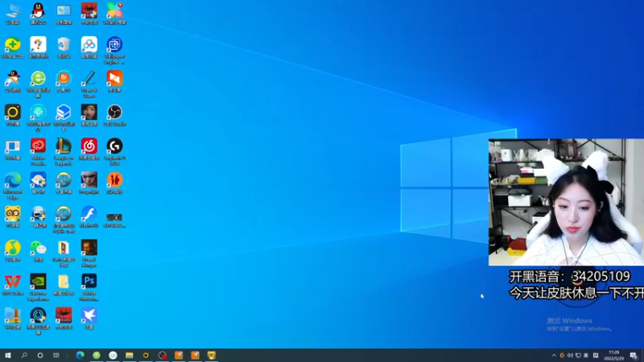Switch to raccoon YY voice taskbar icon
The height and width of the screenshot is (362, 644).
[212, 355]
